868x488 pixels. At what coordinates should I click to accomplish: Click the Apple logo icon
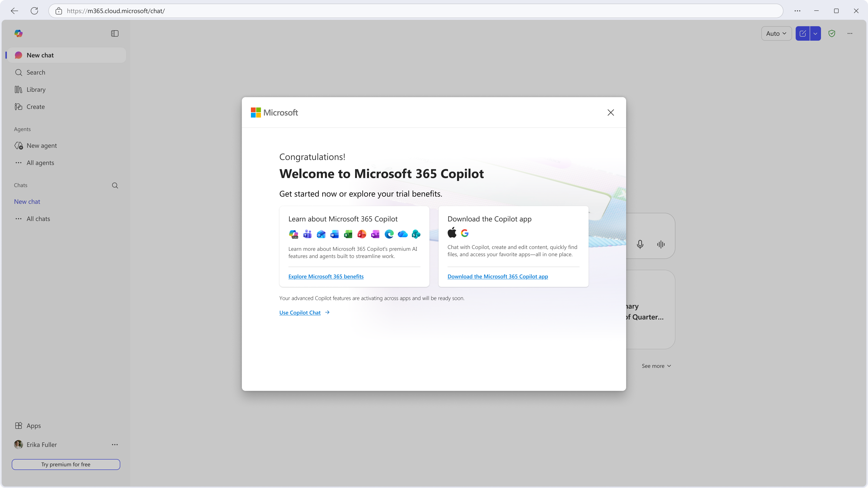(x=452, y=232)
